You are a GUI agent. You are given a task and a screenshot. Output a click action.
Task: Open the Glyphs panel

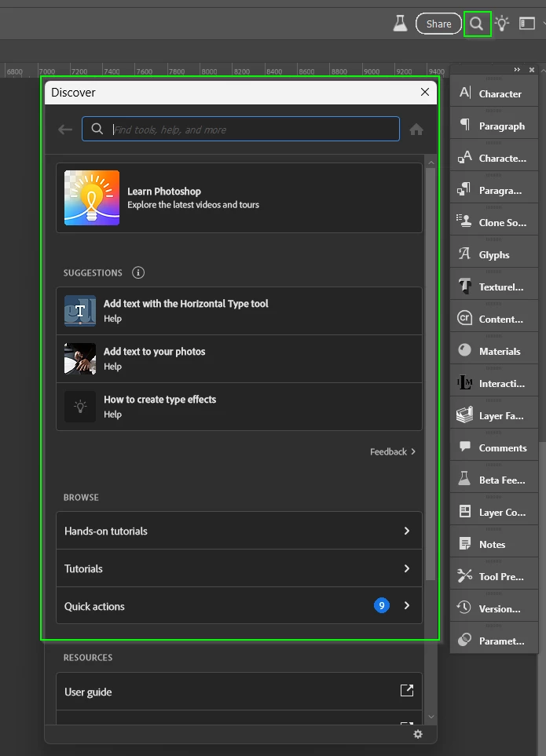(x=494, y=254)
